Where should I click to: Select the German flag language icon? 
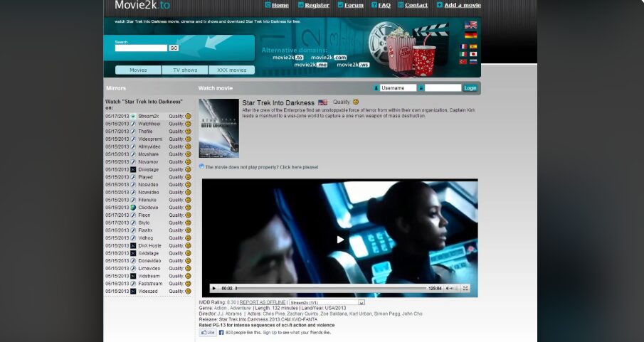click(470, 35)
